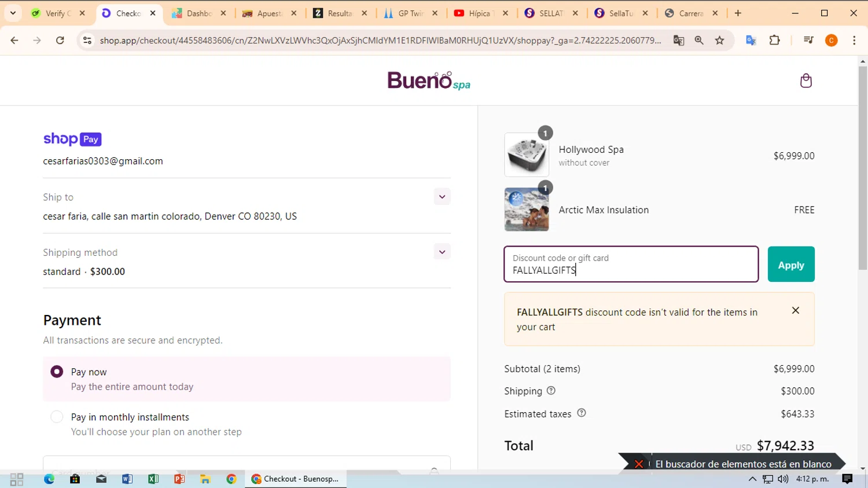Open the notification center icon
Screen dimensions: 868x488
point(847,479)
